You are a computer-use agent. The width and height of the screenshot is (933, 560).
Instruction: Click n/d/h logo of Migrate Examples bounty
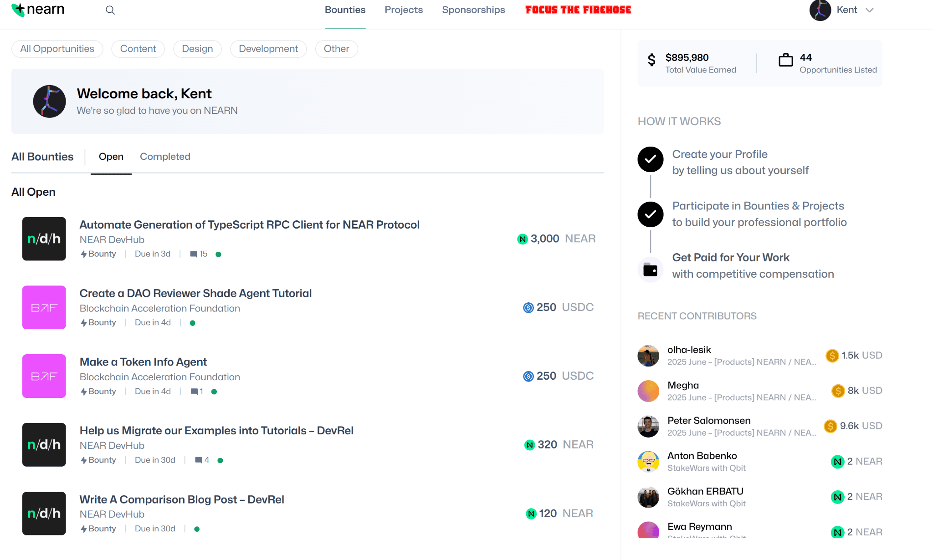click(44, 445)
